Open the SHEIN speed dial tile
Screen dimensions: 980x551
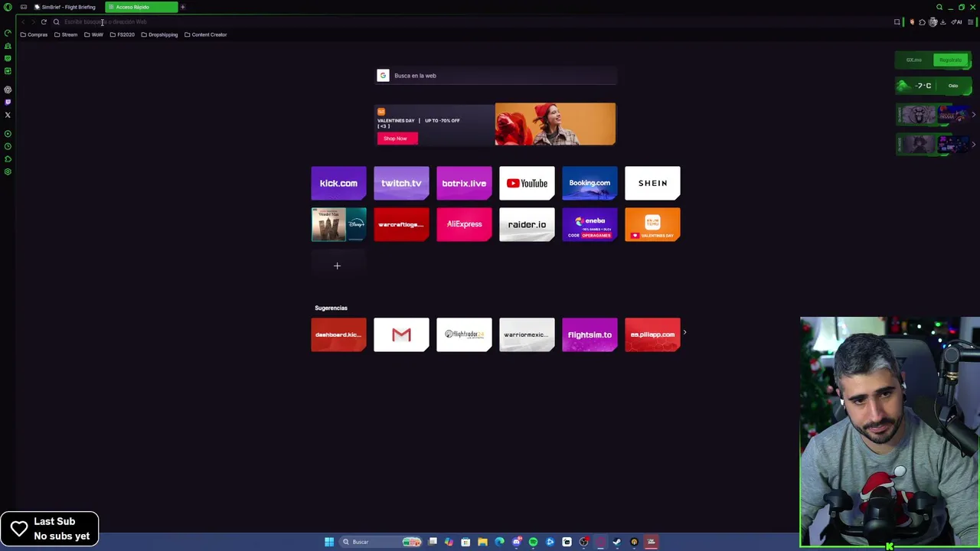pos(652,183)
